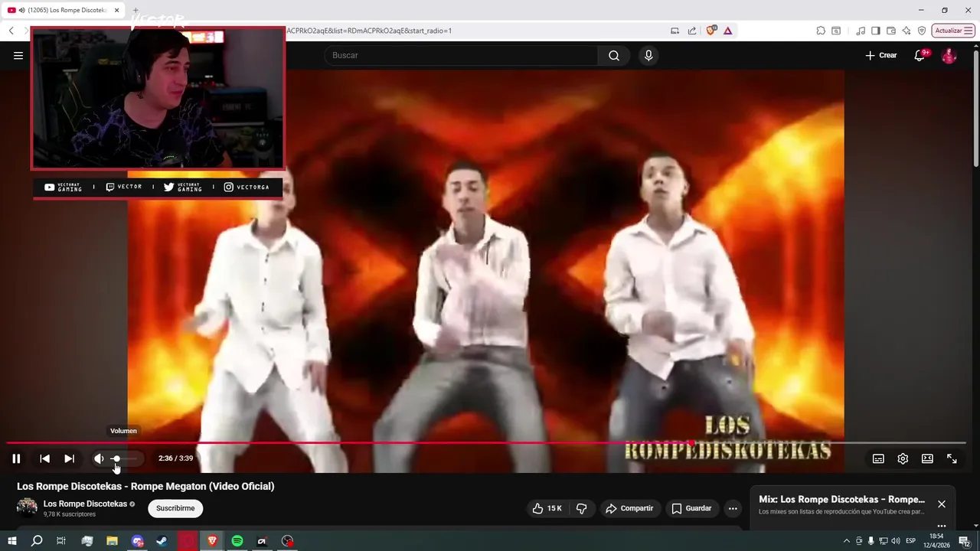Click the tab search icon in toolbar

(x=836, y=31)
